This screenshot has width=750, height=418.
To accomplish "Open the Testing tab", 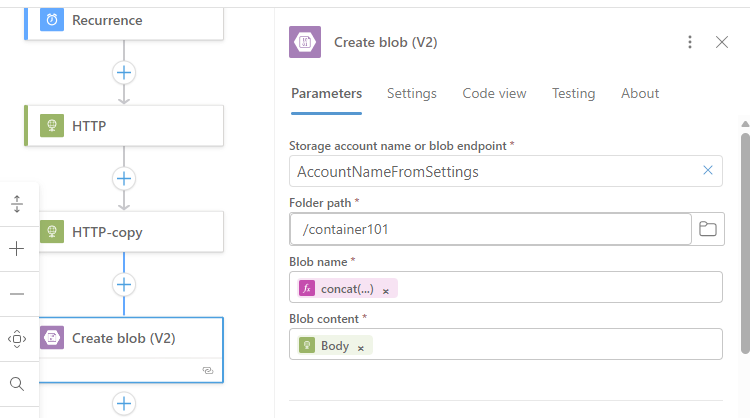I will (x=574, y=93).
